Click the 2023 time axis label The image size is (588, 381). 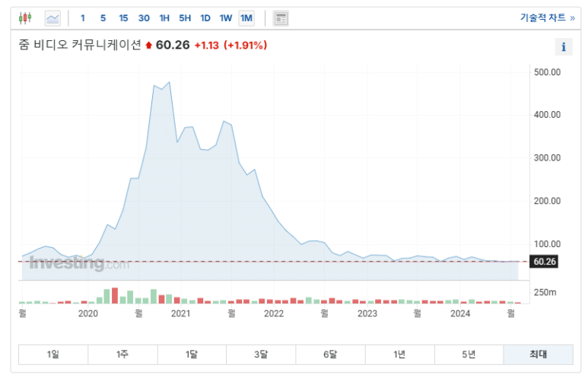(367, 313)
